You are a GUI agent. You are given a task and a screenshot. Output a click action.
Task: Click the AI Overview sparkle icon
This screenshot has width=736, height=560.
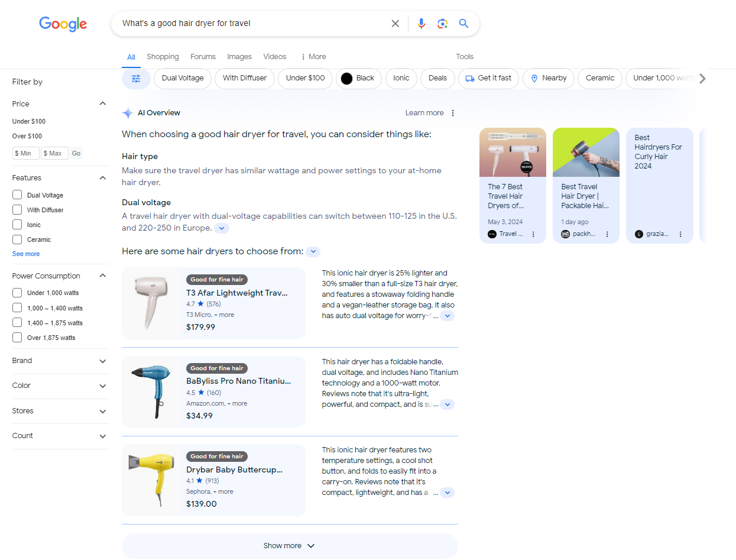(x=128, y=113)
